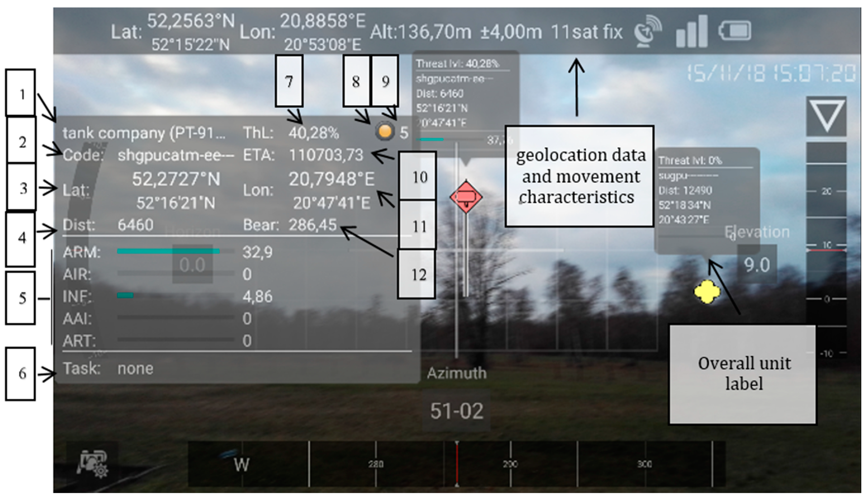The image size is (868, 500).
Task: Tap the red hostile tank unit diamond symbol
Action: [466, 197]
